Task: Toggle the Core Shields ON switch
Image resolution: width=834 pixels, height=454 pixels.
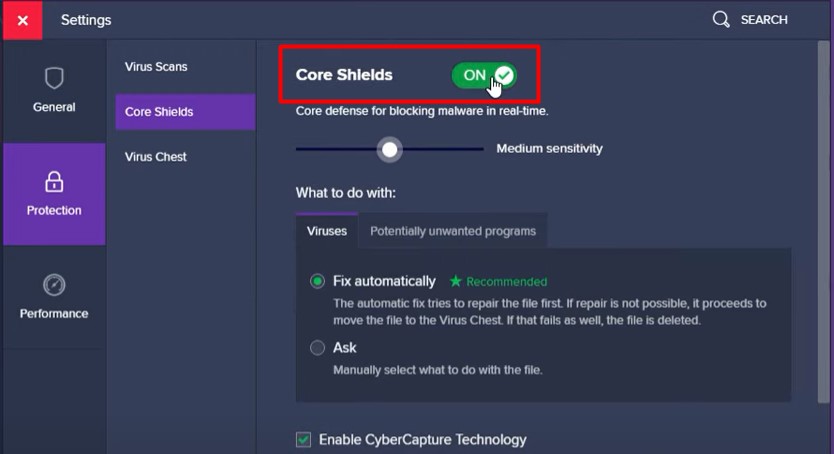Action: click(484, 75)
